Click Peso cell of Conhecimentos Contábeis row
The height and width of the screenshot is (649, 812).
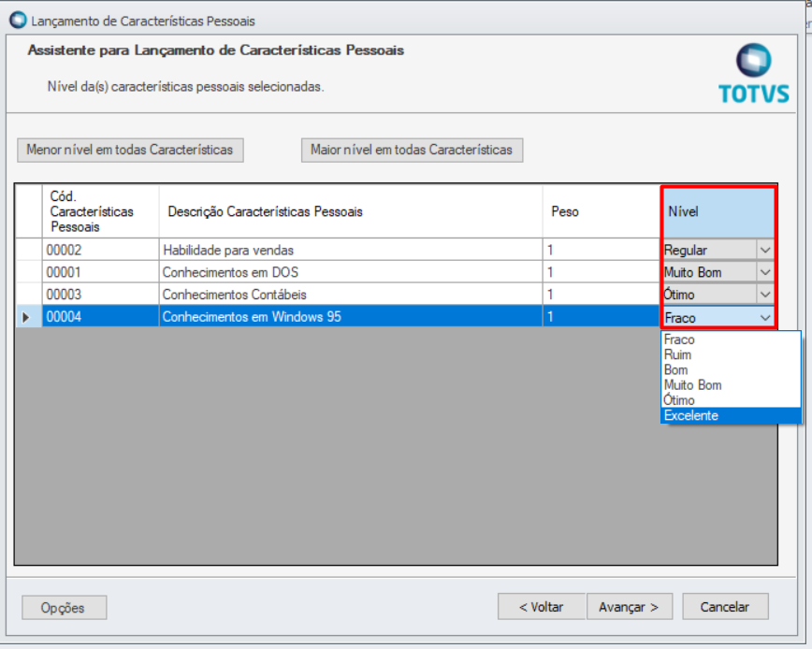tap(602, 295)
